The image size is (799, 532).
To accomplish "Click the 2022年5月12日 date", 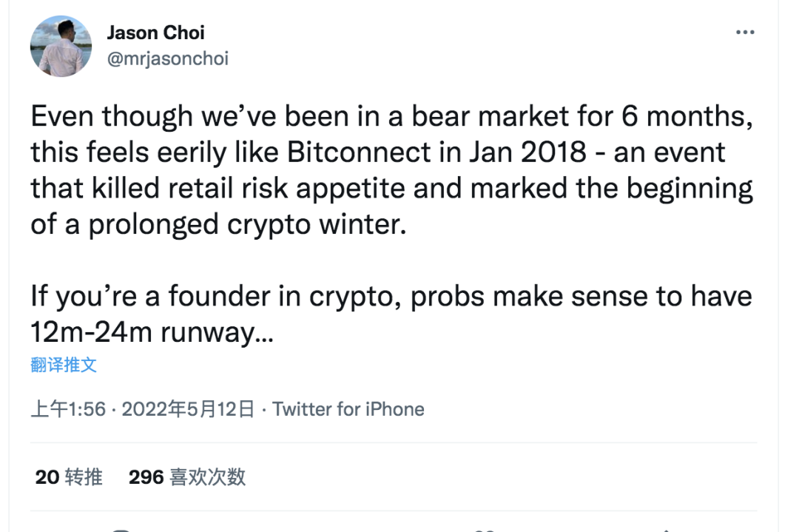I will coord(188,409).
